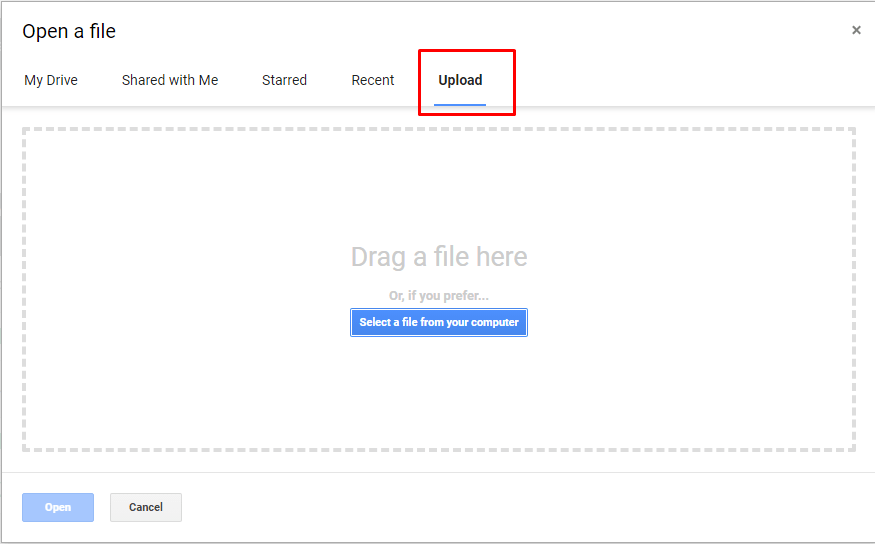Click the footer space right of Cancel
This screenshot has height=544, width=875.
(x=525, y=507)
